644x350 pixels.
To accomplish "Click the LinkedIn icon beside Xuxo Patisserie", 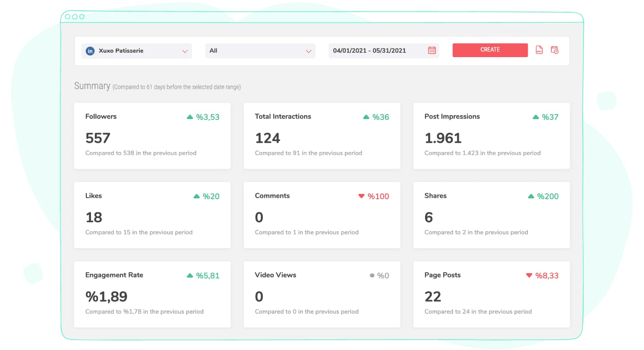I will click(x=90, y=51).
